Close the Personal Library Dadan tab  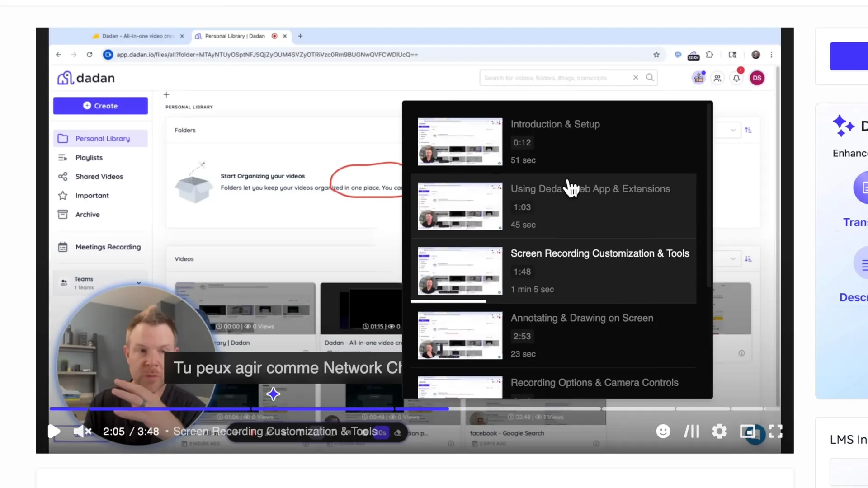tap(285, 36)
